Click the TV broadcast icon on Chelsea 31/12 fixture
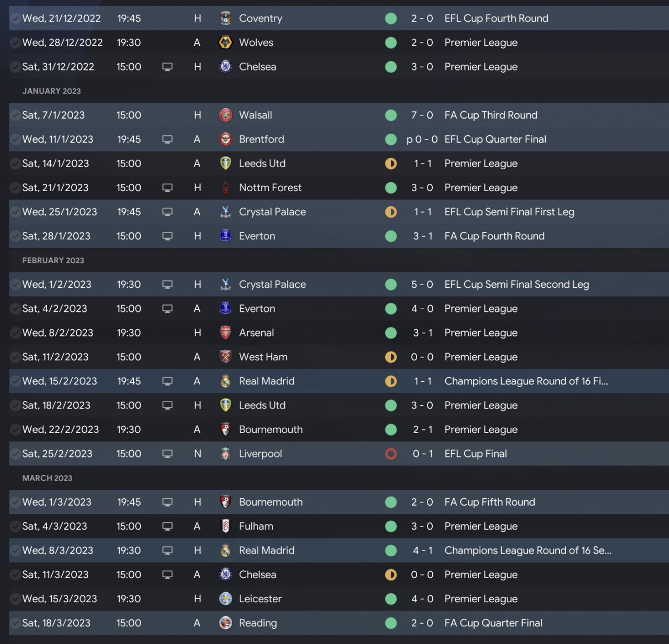The image size is (669, 644). click(x=167, y=67)
